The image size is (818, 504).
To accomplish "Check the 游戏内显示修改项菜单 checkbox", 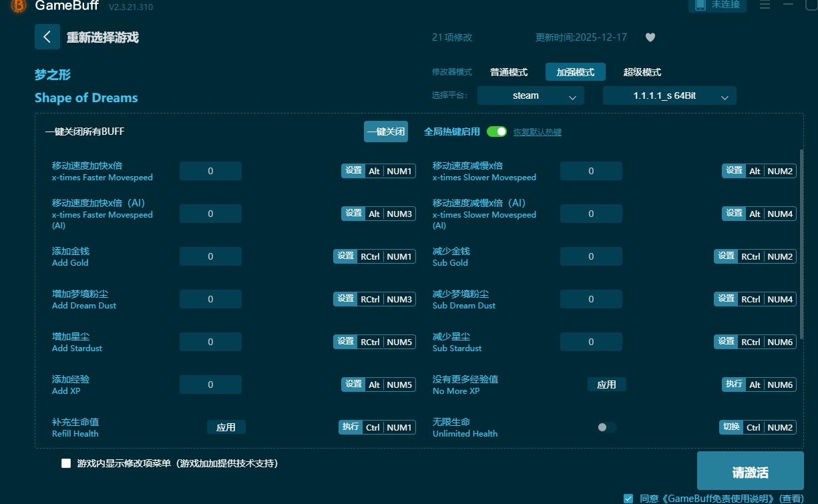I will point(65,463).
